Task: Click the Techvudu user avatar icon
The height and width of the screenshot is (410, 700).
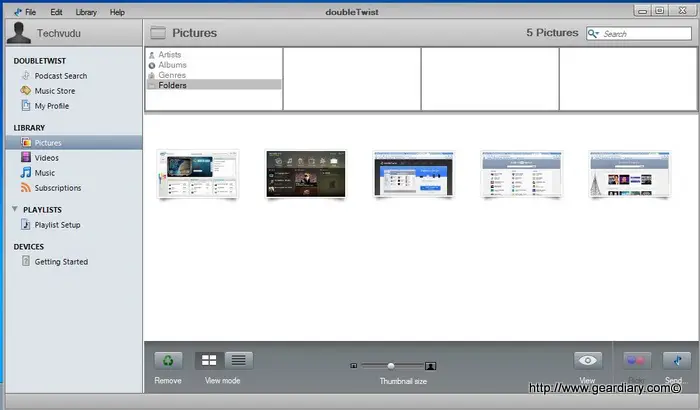Action: coord(19,33)
